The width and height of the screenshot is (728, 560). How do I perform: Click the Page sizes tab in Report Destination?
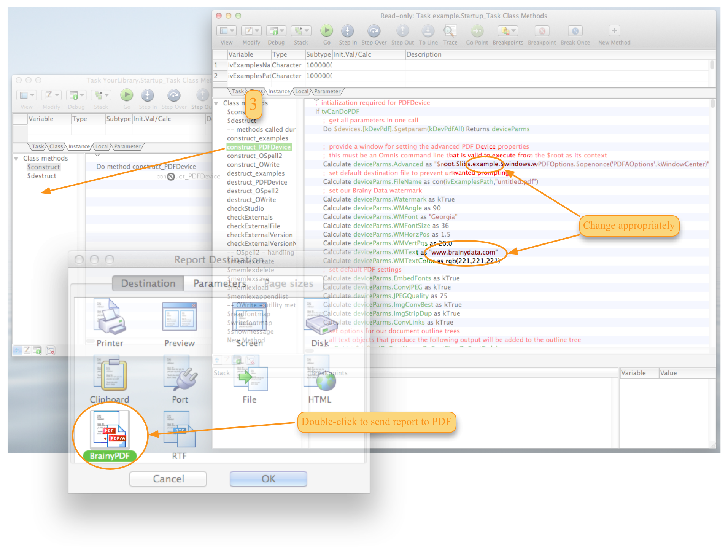pyautogui.click(x=289, y=283)
